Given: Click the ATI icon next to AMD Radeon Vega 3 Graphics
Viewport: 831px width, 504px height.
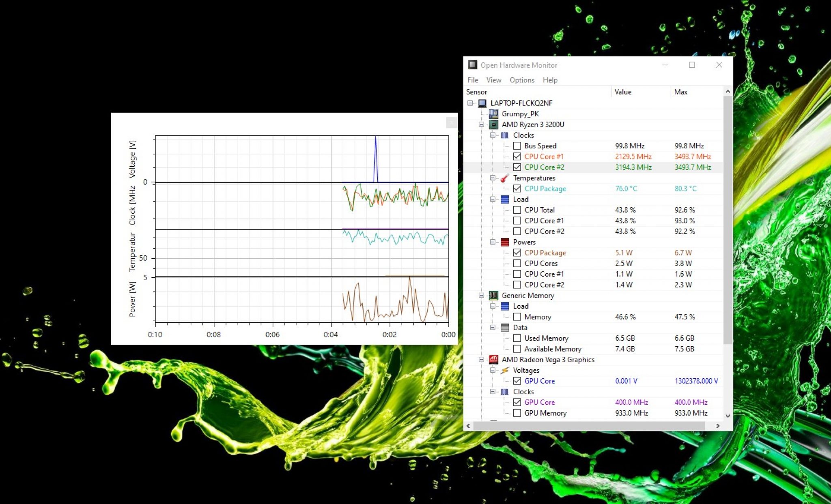Looking at the screenshot, I should coord(494,360).
